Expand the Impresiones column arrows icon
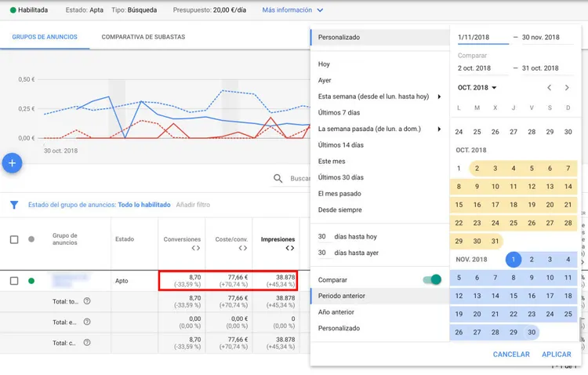The image size is (588, 375). (290, 248)
